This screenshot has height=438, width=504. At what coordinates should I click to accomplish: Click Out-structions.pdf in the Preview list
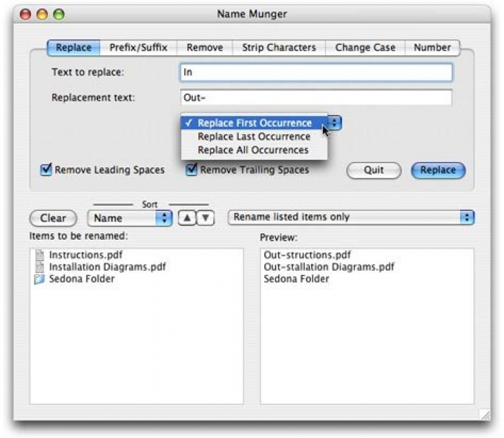click(307, 255)
